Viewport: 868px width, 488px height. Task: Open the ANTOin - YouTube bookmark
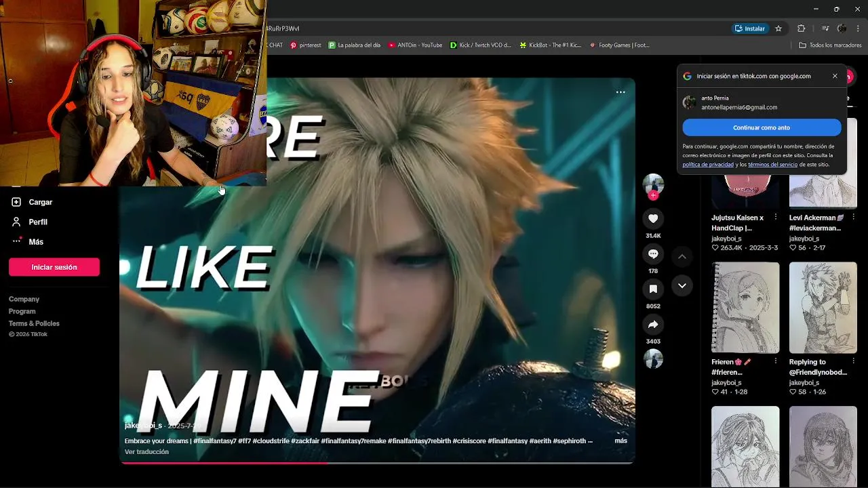click(x=415, y=45)
